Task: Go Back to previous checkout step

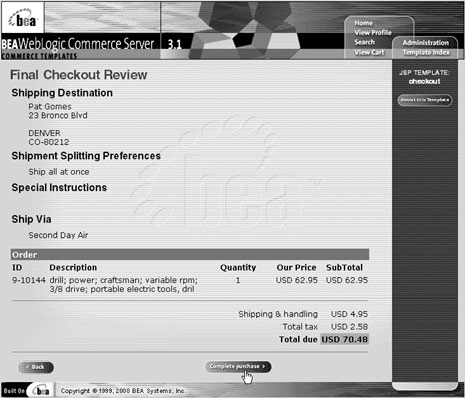Action: [x=36, y=367]
